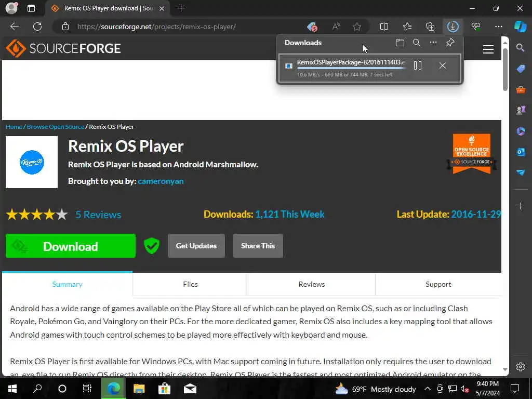
Task: Click the Open Source Excellence badge
Action: [472, 154]
